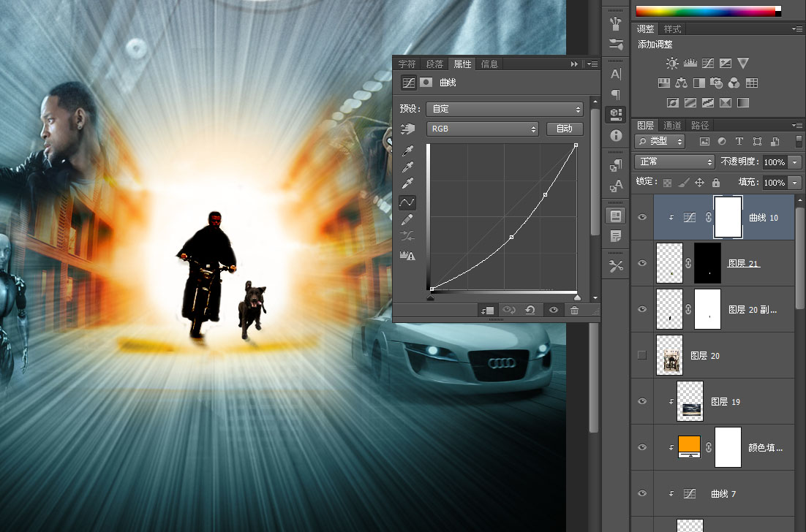This screenshot has width=806, height=532.
Task: Toggle lock image pixels brush icon
Action: coord(683,182)
